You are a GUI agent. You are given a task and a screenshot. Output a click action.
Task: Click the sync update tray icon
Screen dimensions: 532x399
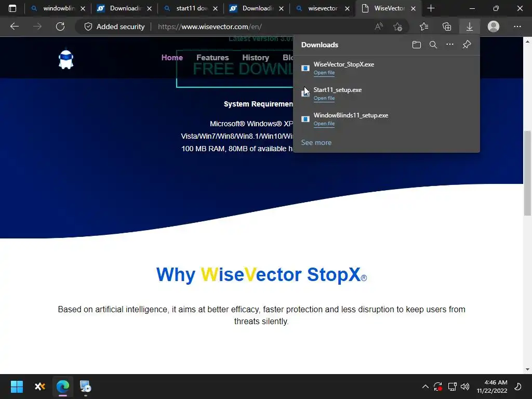pos(438,387)
